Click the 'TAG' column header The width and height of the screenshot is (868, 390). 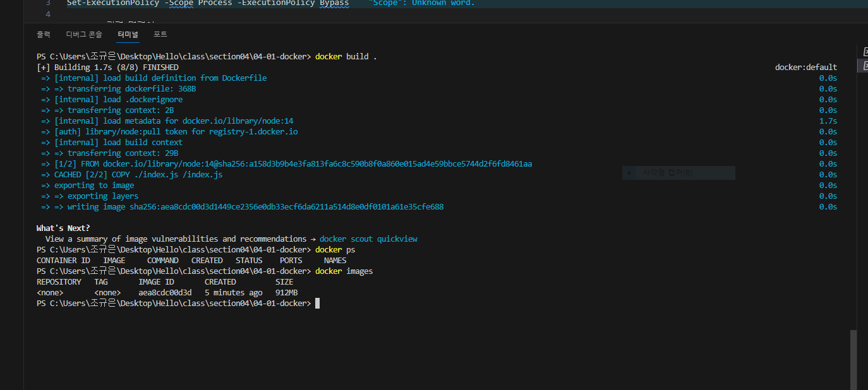(101, 282)
